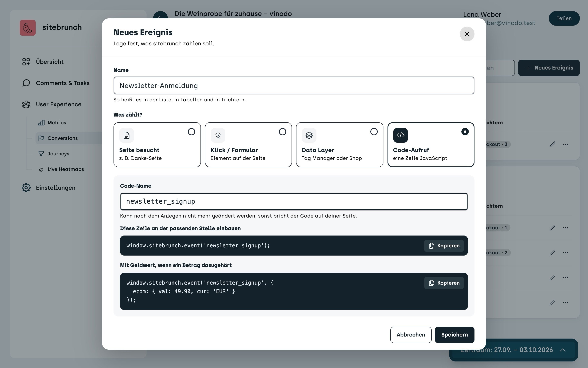Copy the event code with Geldwert

pyautogui.click(x=444, y=283)
